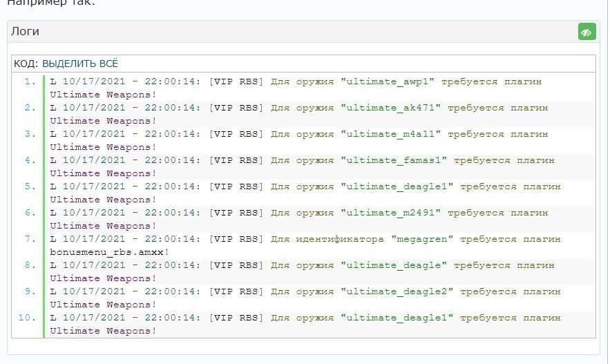
Task: Click line number 4 in the code block
Action: point(29,160)
